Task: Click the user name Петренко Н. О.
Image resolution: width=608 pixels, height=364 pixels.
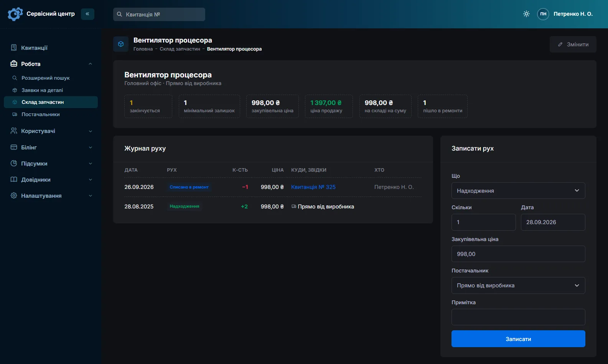Action: point(573,14)
